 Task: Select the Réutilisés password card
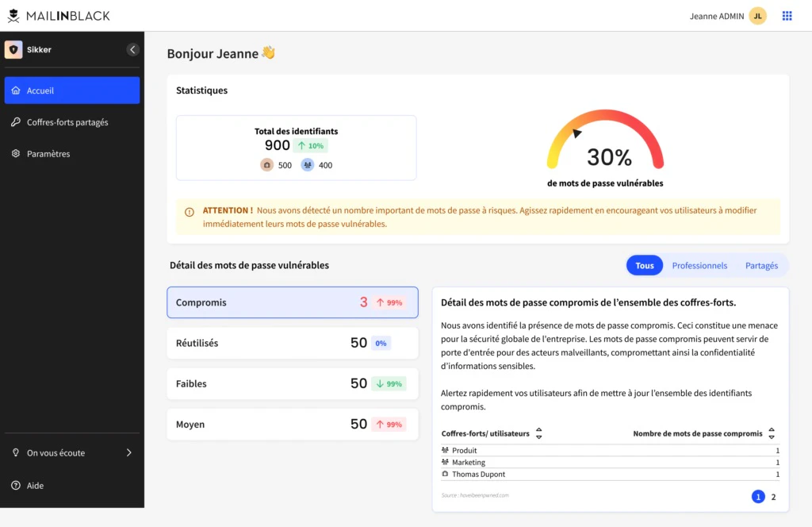pyautogui.click(x=293, y=343)
